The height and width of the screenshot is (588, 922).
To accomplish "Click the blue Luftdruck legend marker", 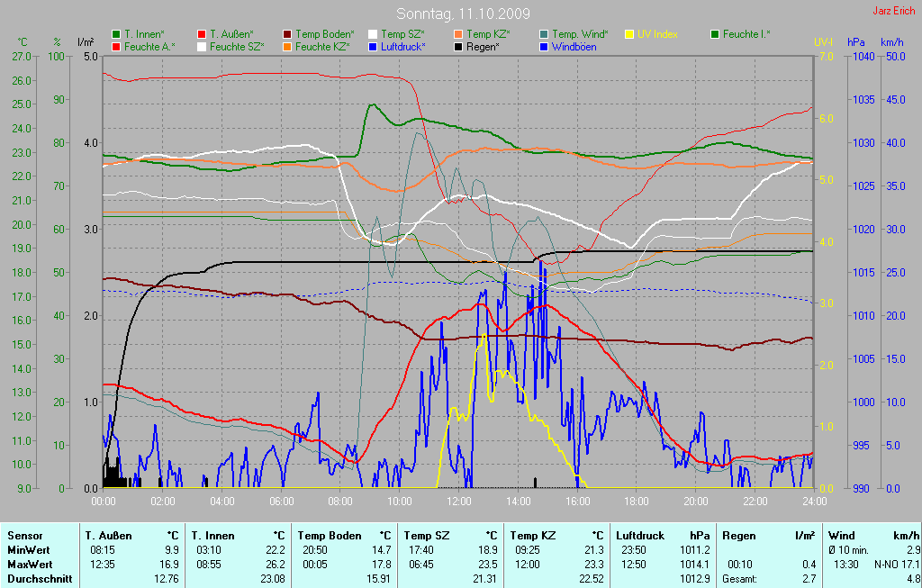I will [373, 46].
